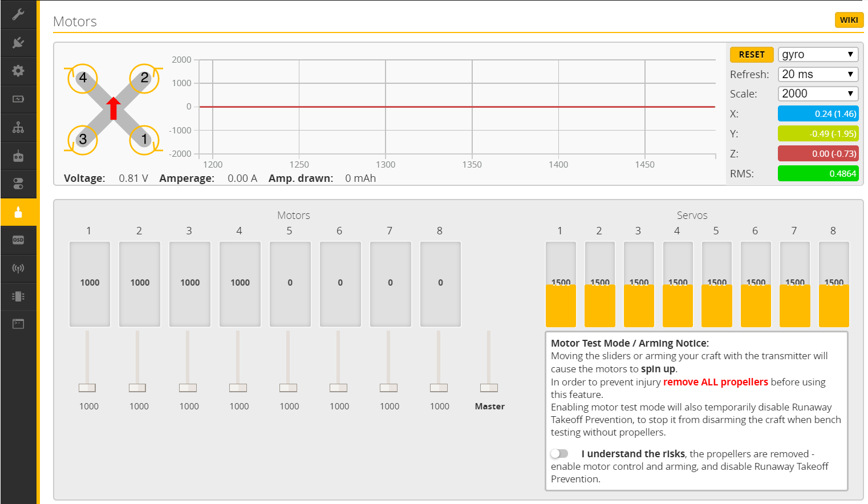Switch to the tree-structure sidebar tab
This screenshot has width=868, height=504.
(x=18, y=128)
